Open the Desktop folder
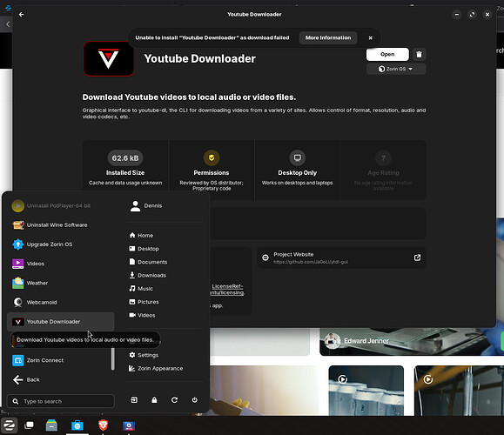The height and width of the screenshot is (435, 504). 165,249
